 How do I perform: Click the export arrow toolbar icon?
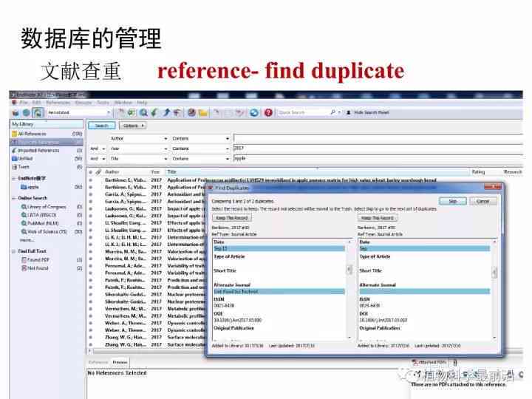click(x=166, y=112)
